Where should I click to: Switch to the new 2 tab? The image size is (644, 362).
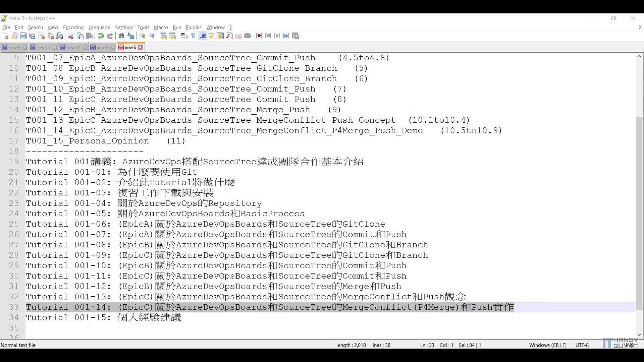click(101, 47)
